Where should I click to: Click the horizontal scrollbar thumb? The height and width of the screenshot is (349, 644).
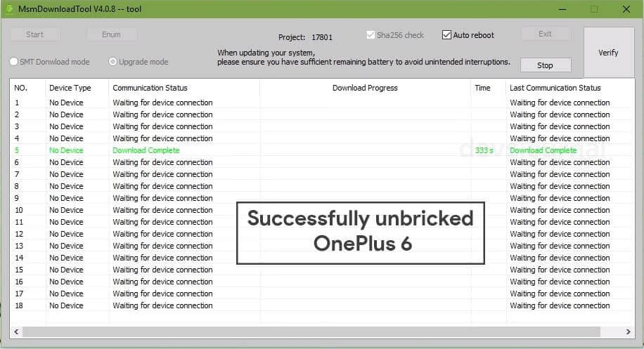tap(311, 331)
